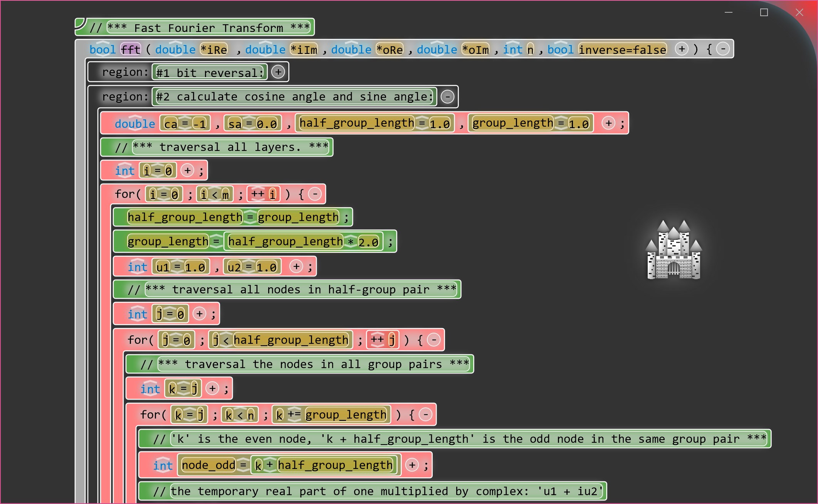Click plus icon after u2=1.0 declaration

pos(296,266)
